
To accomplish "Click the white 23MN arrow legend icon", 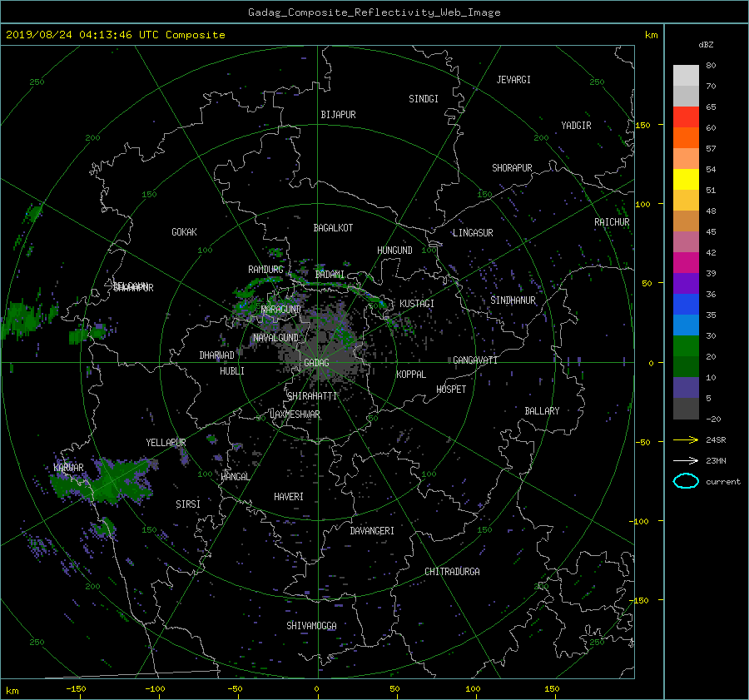I will [x=686, y=460].
